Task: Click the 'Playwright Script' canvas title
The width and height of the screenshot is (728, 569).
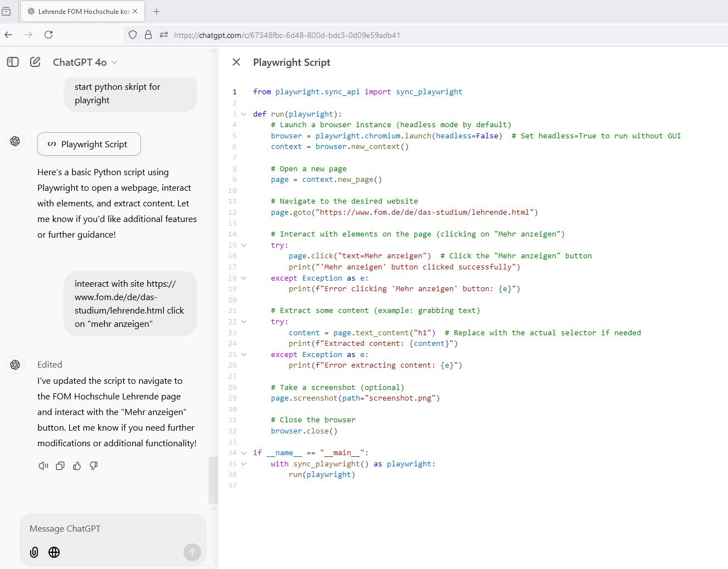Action: point(292,62)
